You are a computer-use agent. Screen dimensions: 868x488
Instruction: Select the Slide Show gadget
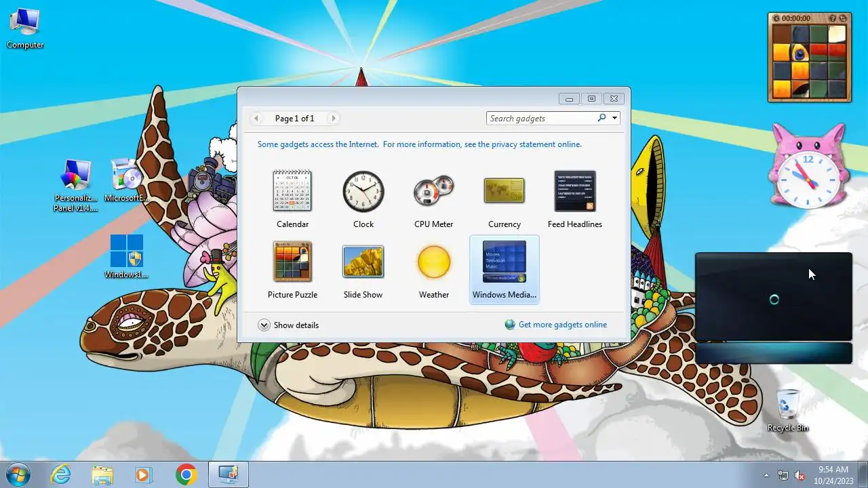coord(363,270)
